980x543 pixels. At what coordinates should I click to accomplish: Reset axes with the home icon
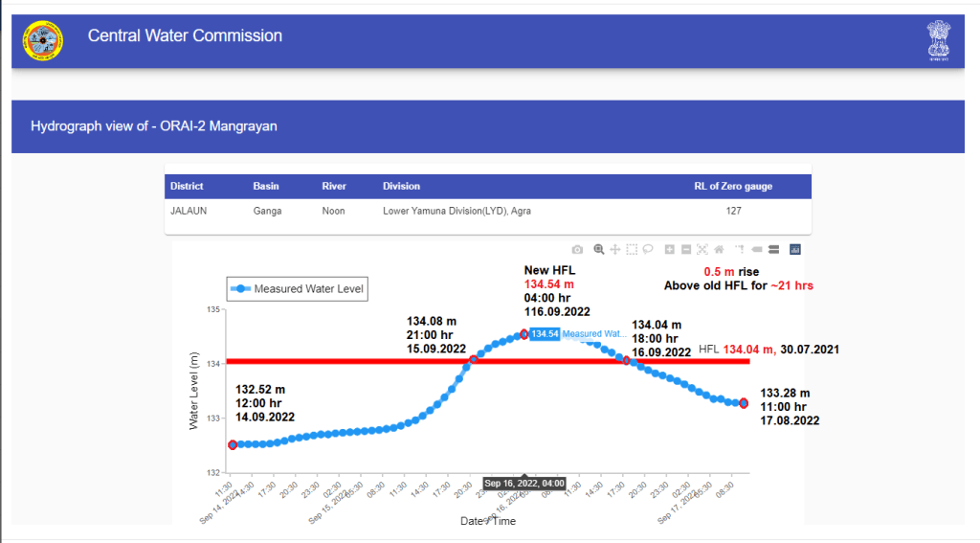[719, 250]
